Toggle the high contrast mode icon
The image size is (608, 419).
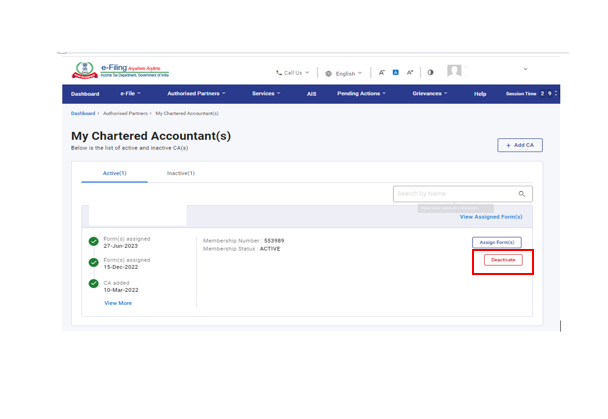click(430, 72)
